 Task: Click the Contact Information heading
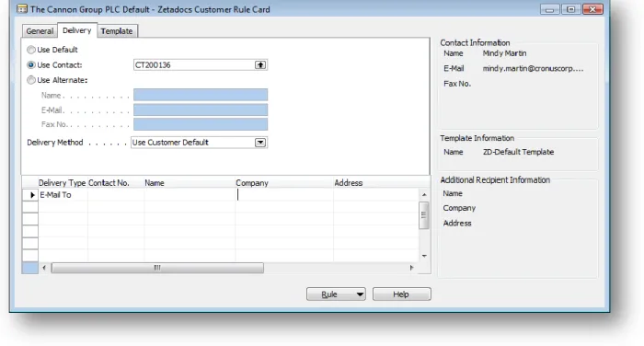pos(475,42)
